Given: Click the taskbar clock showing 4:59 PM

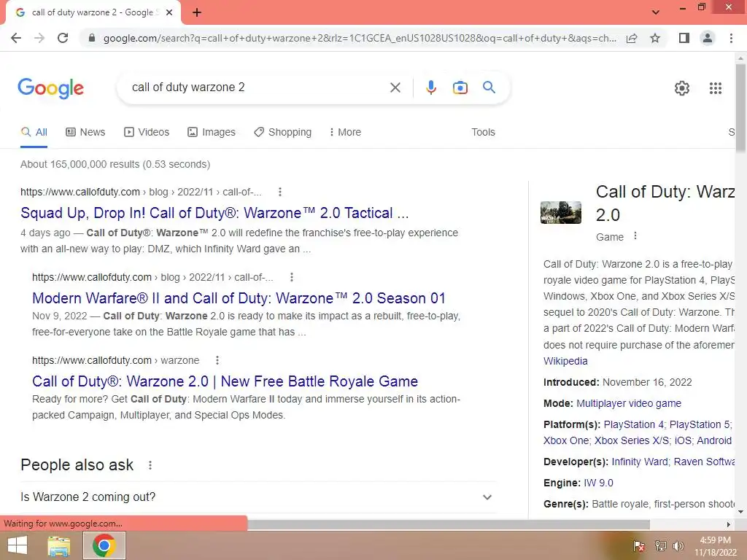Looking at the screenshot, I should [x=715, y=546].
